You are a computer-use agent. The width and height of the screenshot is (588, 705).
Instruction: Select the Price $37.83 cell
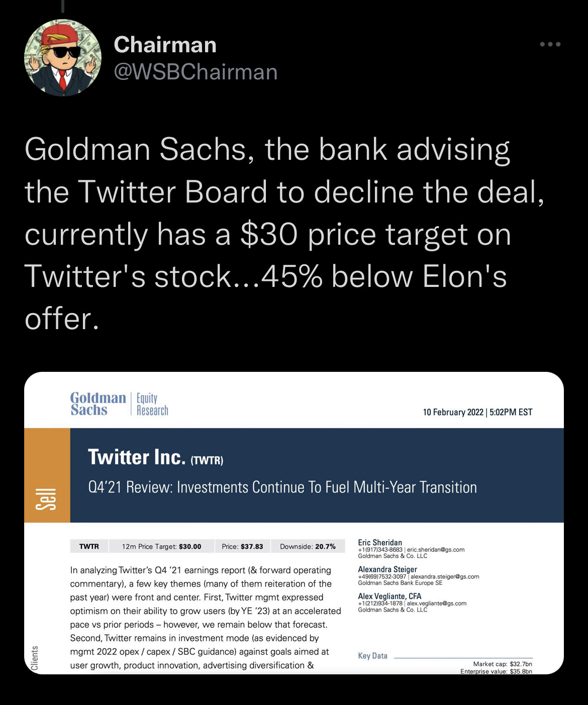[242, 546]
